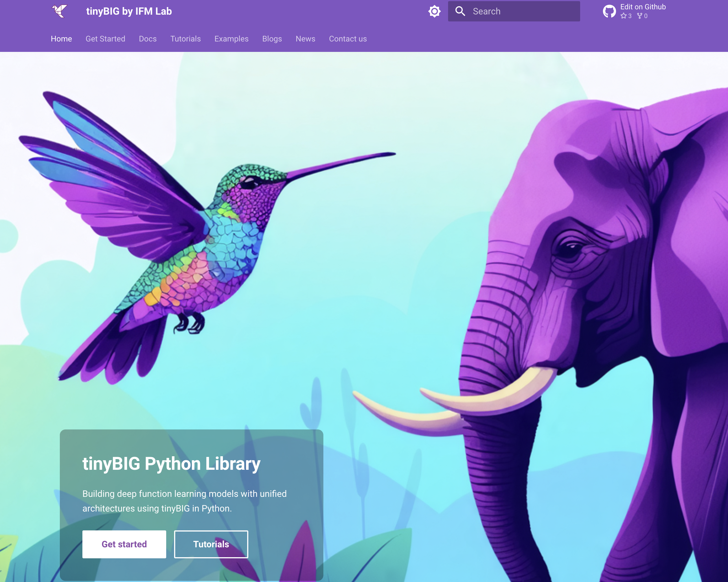
Task: Focus the Search input field
Action: click(514, 11)
